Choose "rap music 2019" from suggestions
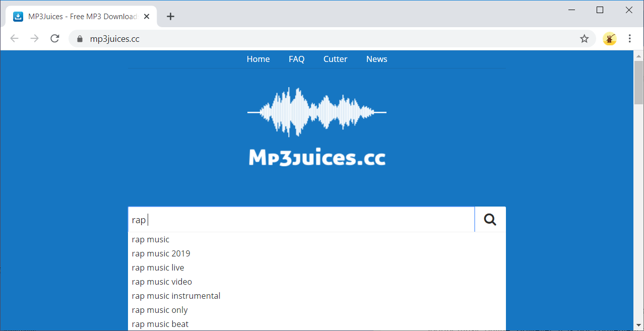644x331 pixels. [161, 253]
